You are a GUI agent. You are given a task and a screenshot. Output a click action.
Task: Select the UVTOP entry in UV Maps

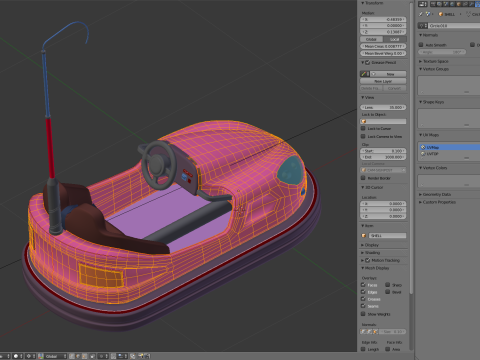449,154
